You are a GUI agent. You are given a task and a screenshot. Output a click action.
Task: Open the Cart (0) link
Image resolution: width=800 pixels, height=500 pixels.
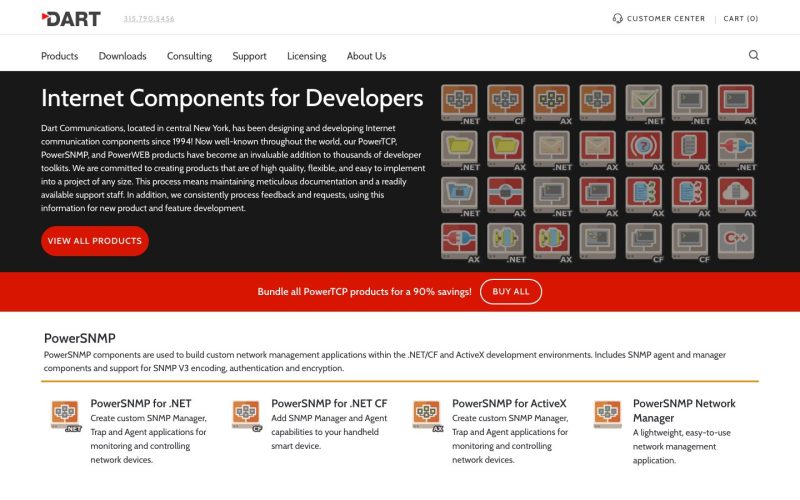[x=741, y=18]
